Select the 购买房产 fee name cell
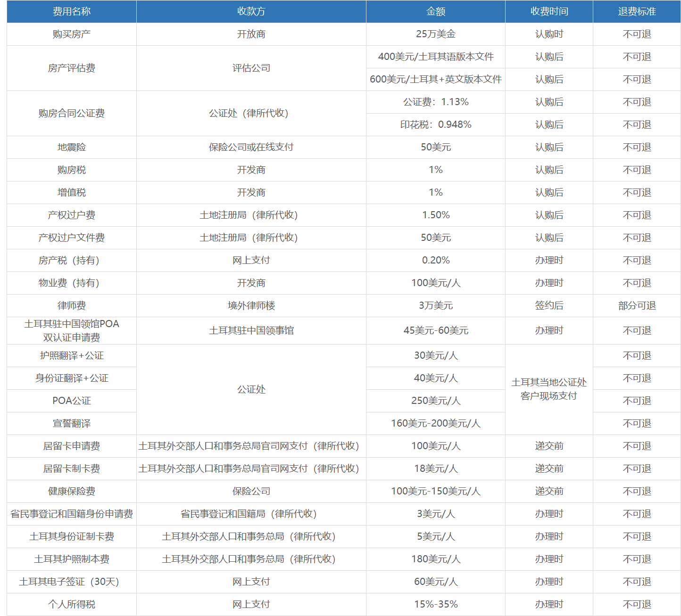The image size is (681, 616). (72, 34)
